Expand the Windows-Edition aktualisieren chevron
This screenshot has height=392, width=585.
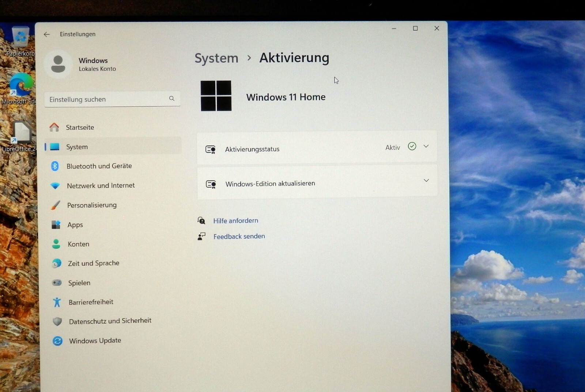(426, 180)
